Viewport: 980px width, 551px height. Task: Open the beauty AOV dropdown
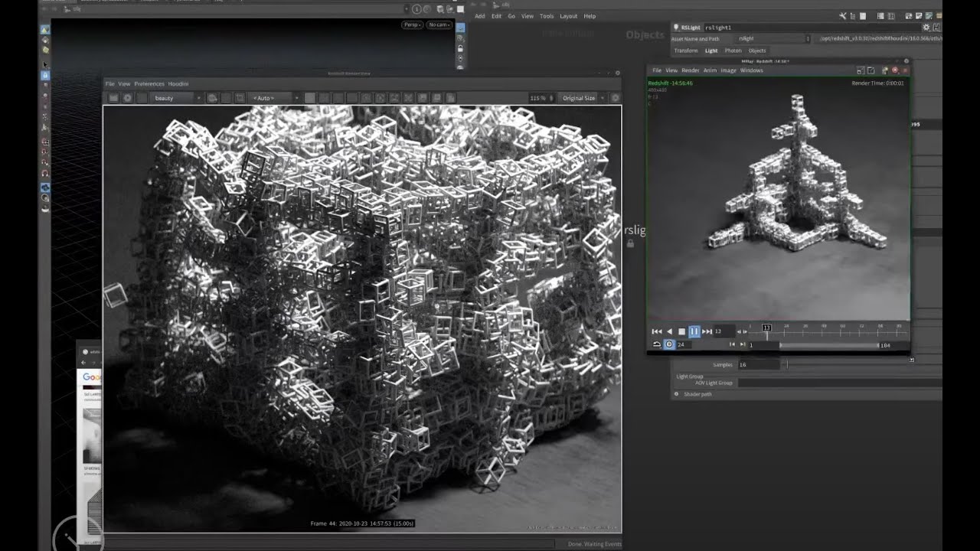pyautogui.click(x=177, y=98)
